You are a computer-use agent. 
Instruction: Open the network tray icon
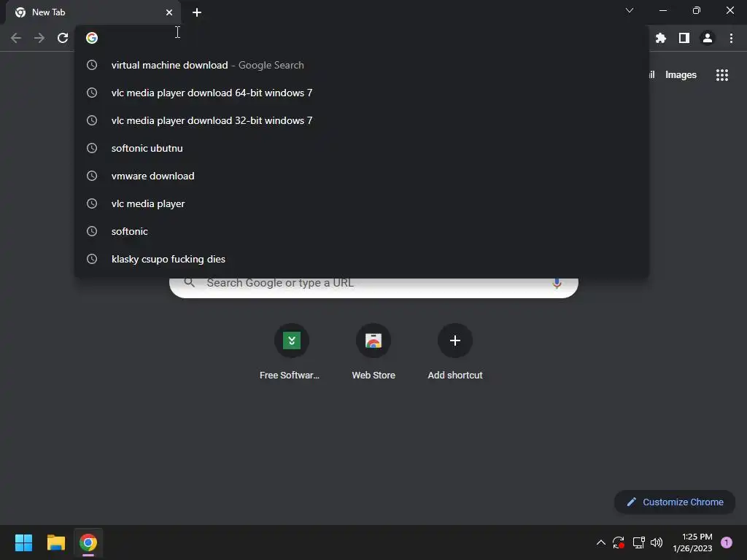pyautogui.click(x=638, y=542)
